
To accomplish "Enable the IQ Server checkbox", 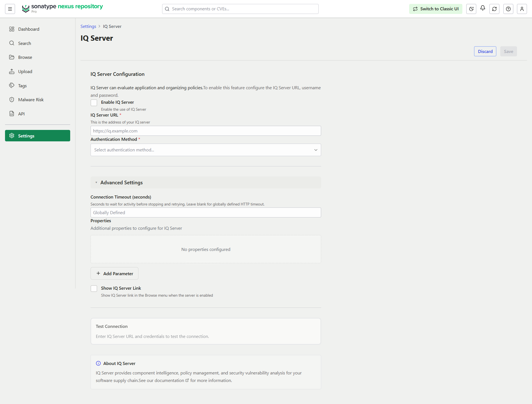I will (x=94, y=103).
